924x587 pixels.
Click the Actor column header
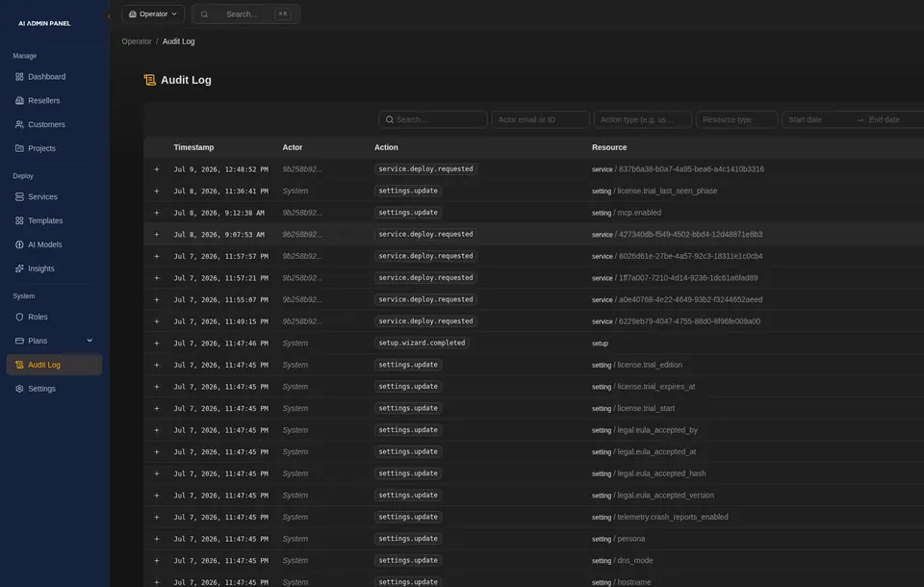(293, 147)
